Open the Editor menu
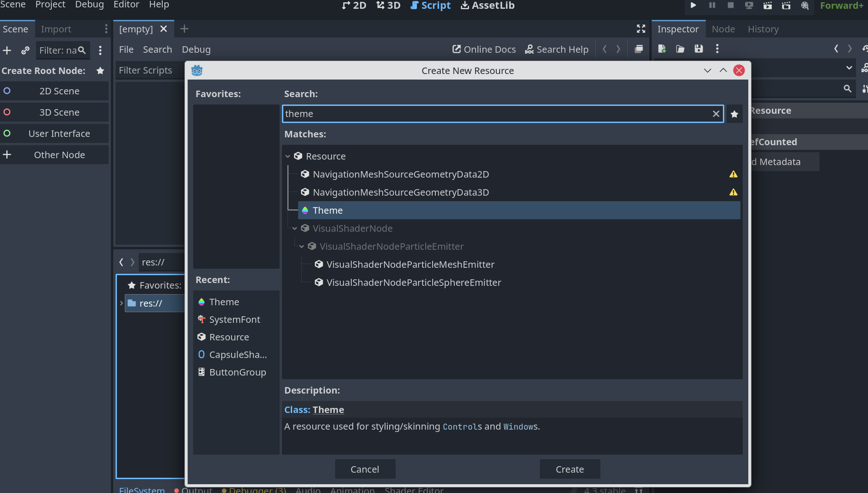This screenshot has height=493, width=868. tap(126, 5)
